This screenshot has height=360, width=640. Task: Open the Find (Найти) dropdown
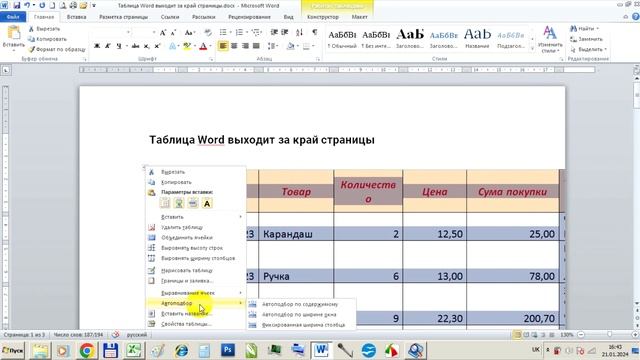(x=598, y=29)
